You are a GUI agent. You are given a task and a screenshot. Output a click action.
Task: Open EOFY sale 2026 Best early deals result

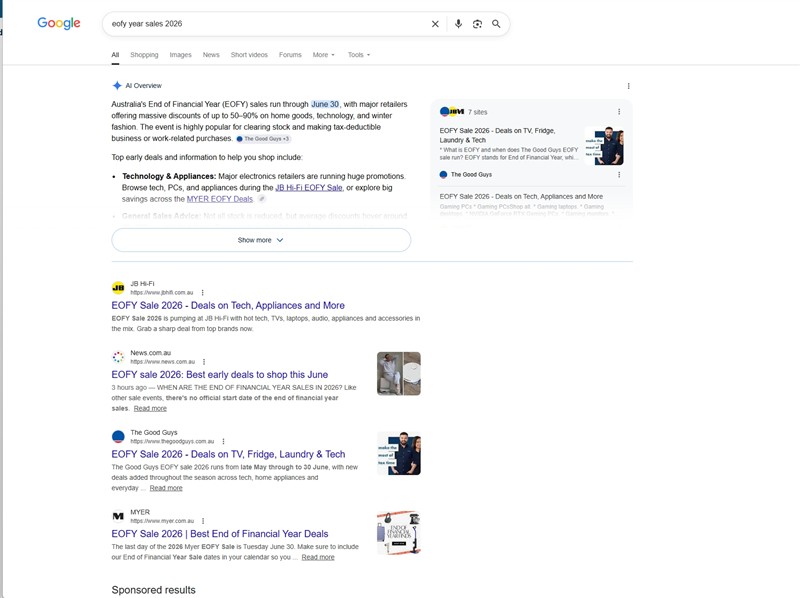tap(219, 375)
